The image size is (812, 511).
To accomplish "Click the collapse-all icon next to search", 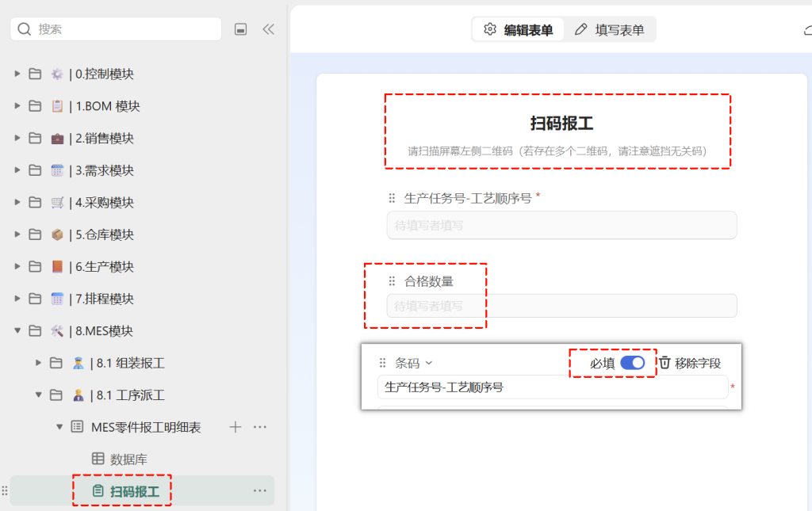I will (x=240, y=29).
